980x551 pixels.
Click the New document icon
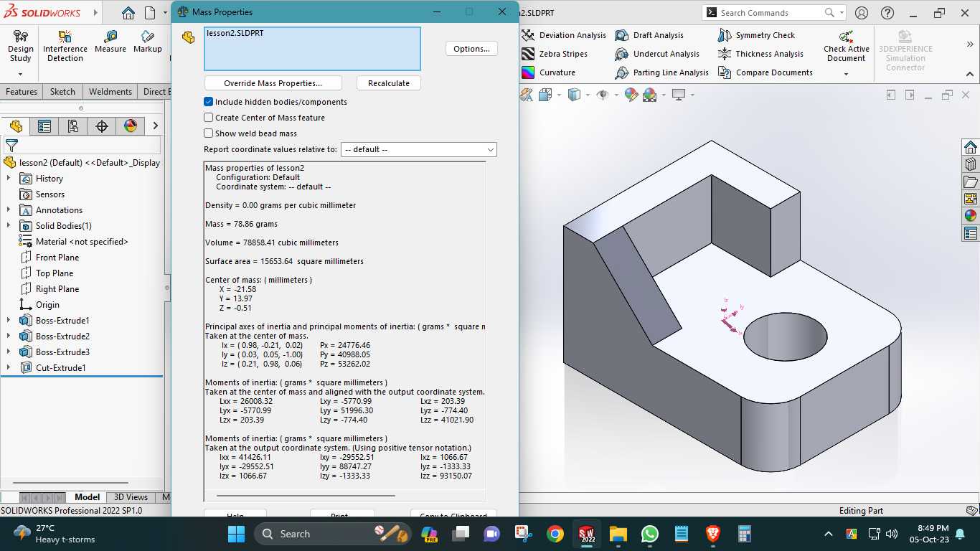(150, 13)
